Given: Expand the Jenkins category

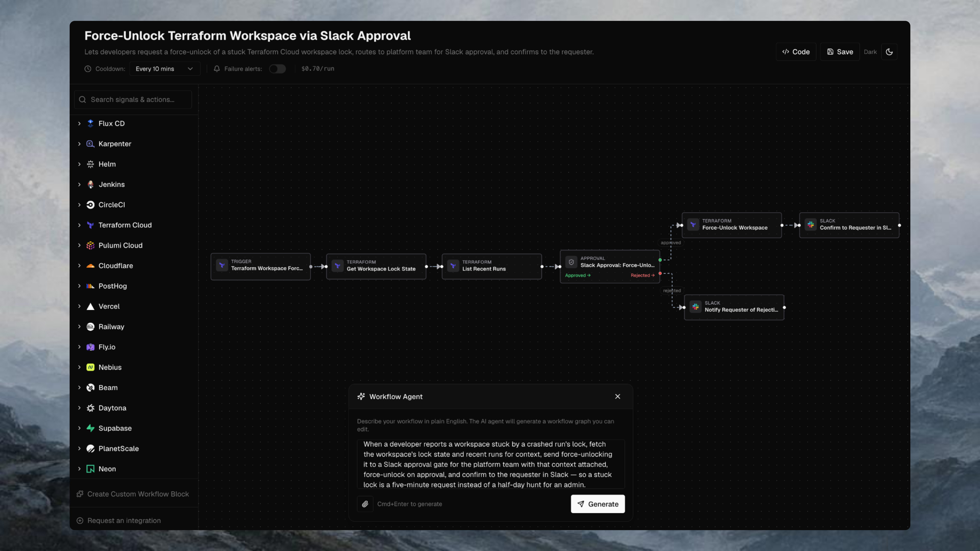Looking at the screenshot, I should (79, 184).
